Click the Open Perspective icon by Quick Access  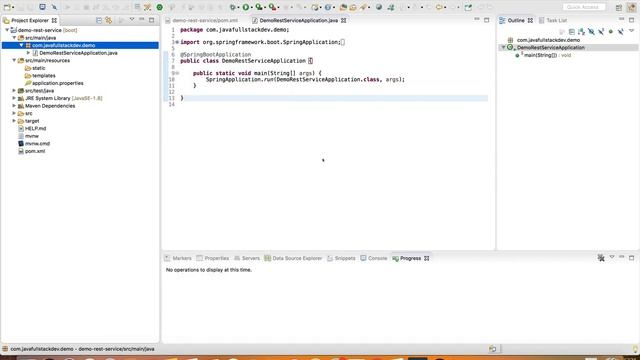619,8
